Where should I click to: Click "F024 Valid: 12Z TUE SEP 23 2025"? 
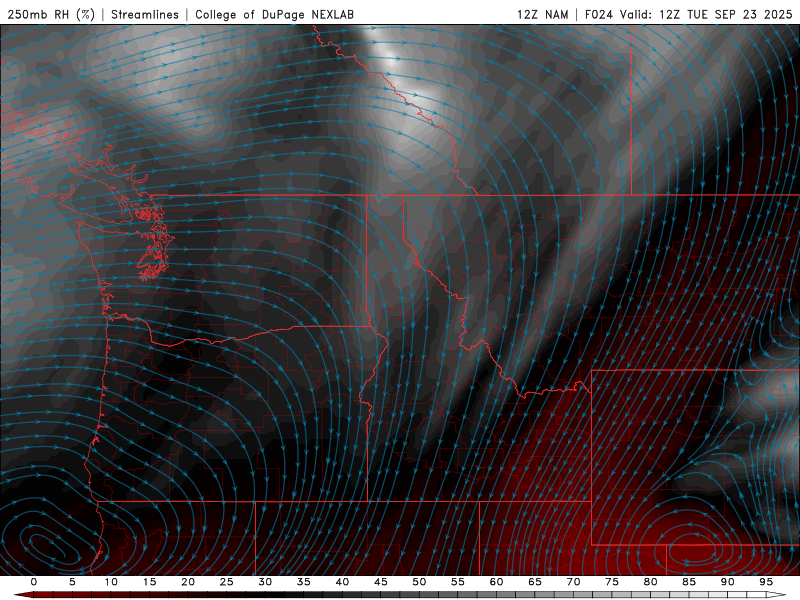click(688, 14)
